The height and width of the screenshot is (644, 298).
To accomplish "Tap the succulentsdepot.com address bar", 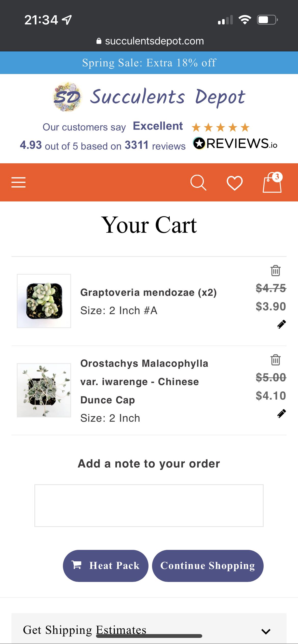I will point(150,41).
